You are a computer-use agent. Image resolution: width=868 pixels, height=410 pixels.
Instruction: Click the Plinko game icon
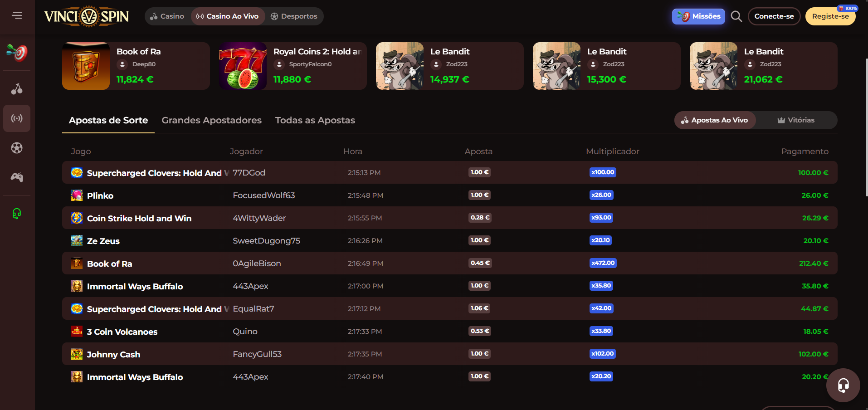(77, 195)
